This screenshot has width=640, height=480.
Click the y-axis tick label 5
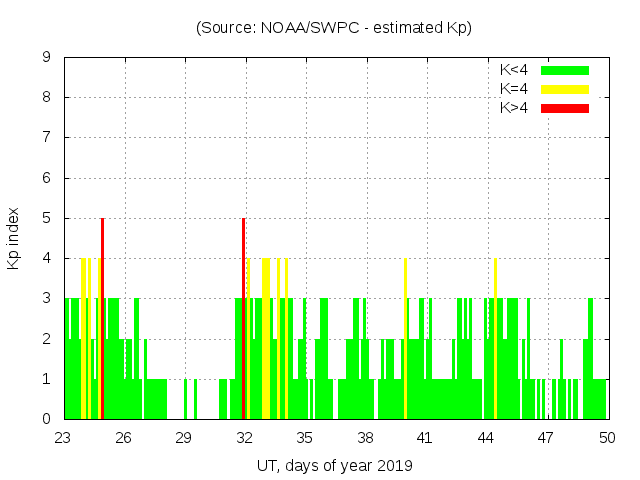pyautogui.click(x=46, y=218)
